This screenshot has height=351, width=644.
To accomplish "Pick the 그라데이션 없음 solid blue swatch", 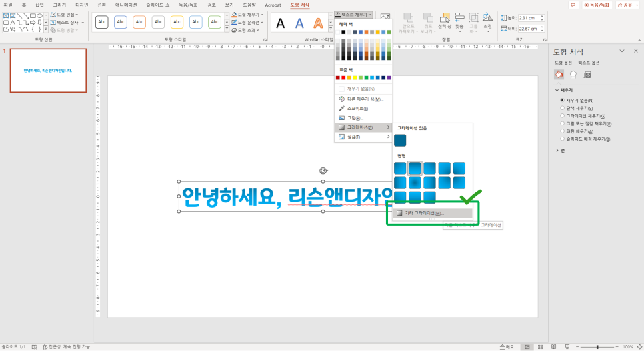I will click(400, 140).
